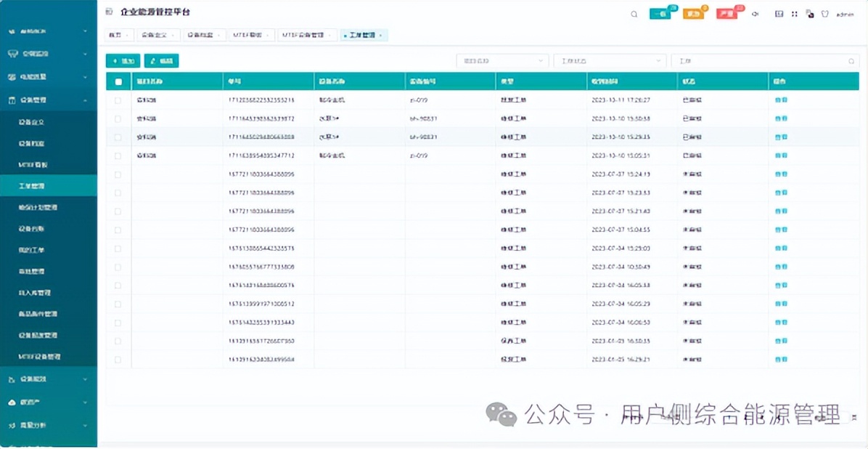Expand the bottom sidebar group below 碳资产
Screen dimensions: 868x449
[x=48, y=425]
